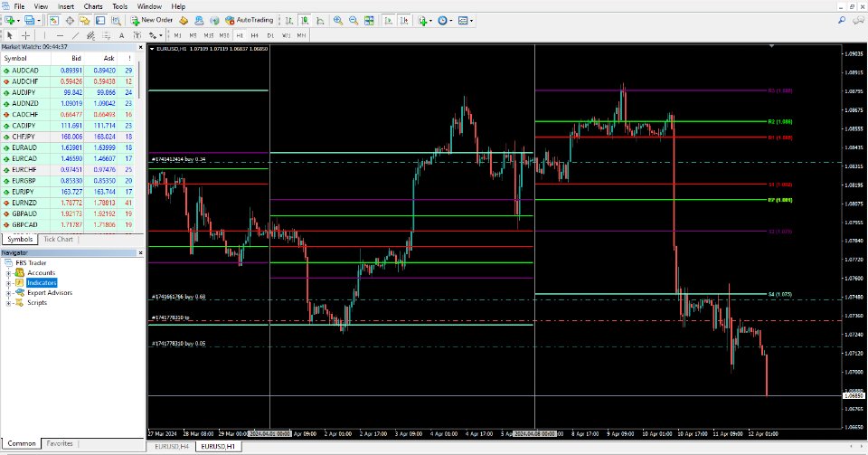Open the Tools menu
The height and width of the screenshot is (455, 868).
click(x=119, y=6)
